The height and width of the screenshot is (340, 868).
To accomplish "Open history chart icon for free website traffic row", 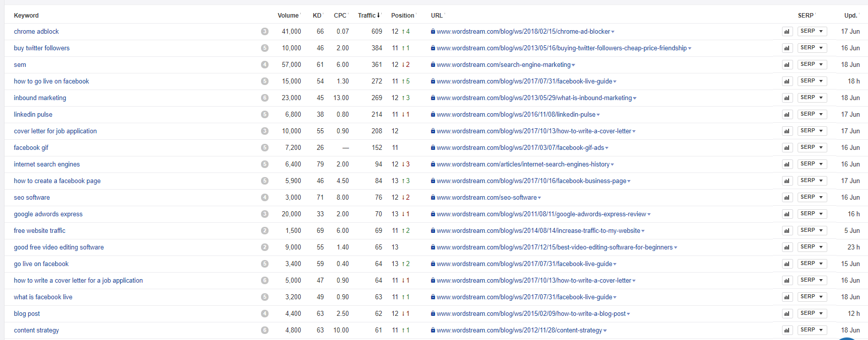I will [787, 231].
